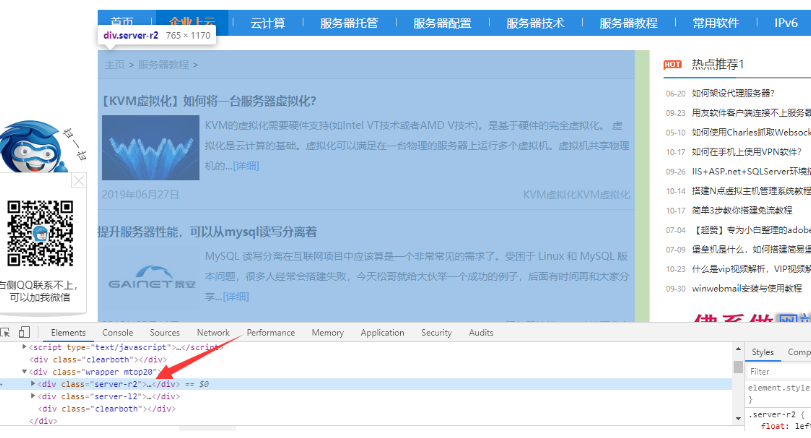
Task: Open the IPv6 navigation item
Action: 786,23
